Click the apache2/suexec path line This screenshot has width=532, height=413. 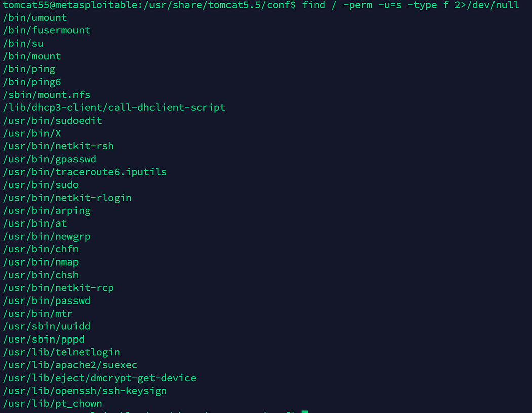70,365
